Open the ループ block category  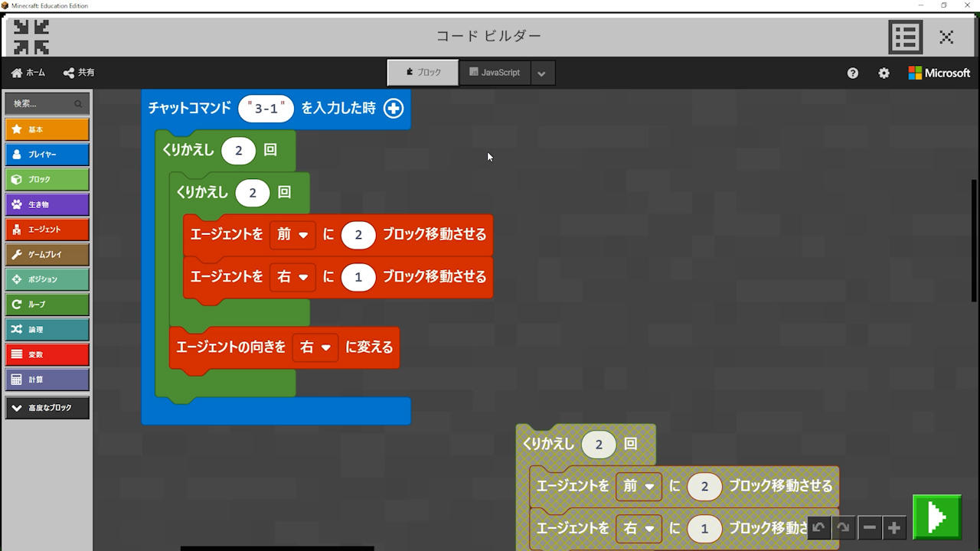47,305
